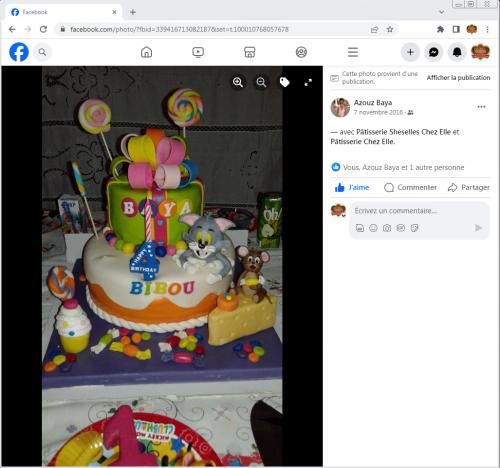Insert an avatar sticker in comment
This screenshot has height=468, width=500.
360,228
